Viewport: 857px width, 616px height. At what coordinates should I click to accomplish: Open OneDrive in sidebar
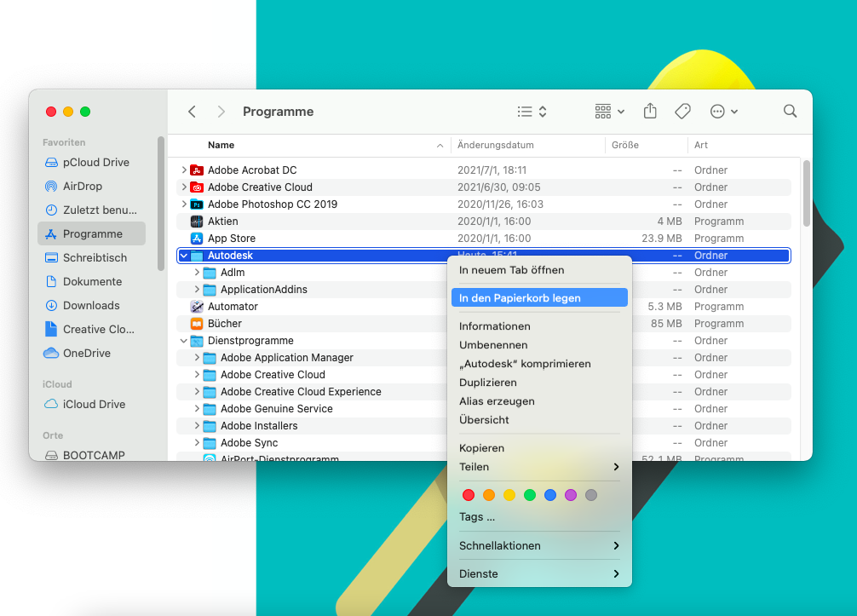92,353
